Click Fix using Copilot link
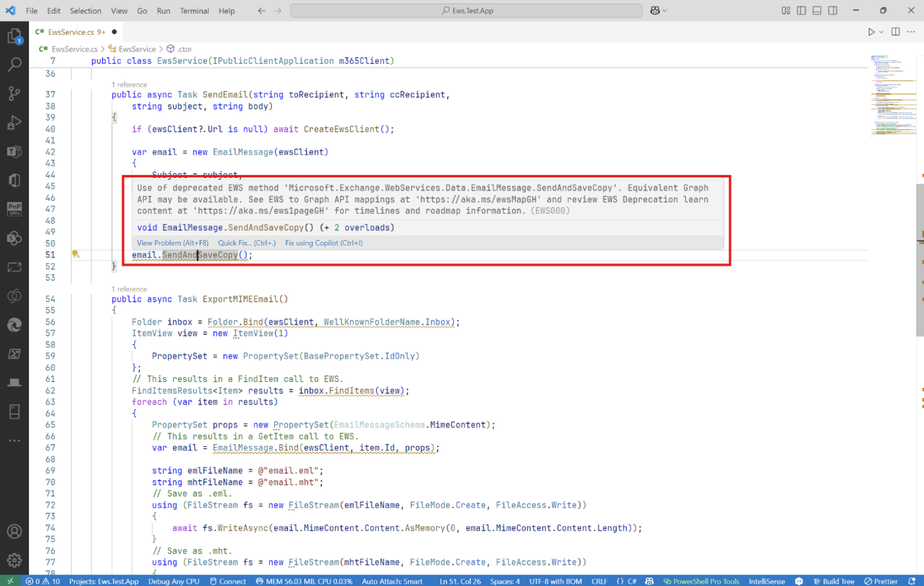Viewport: 924px width, 586px height. (324, 242)
